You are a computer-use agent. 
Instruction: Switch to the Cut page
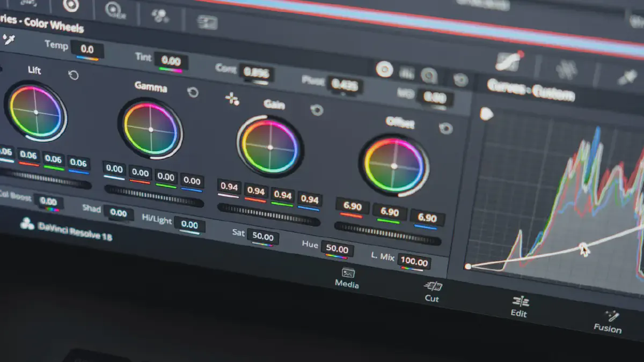(432, 291)
